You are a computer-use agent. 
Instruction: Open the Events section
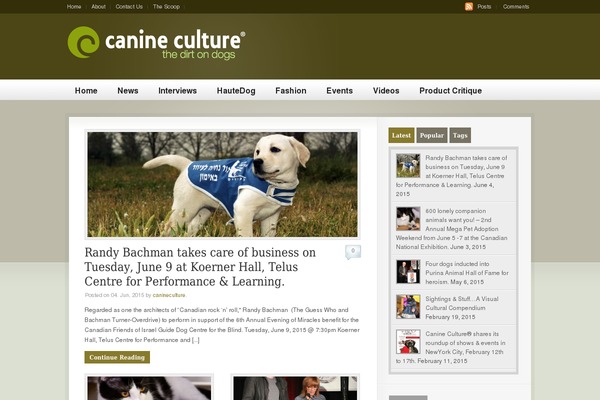click(339, 91)
